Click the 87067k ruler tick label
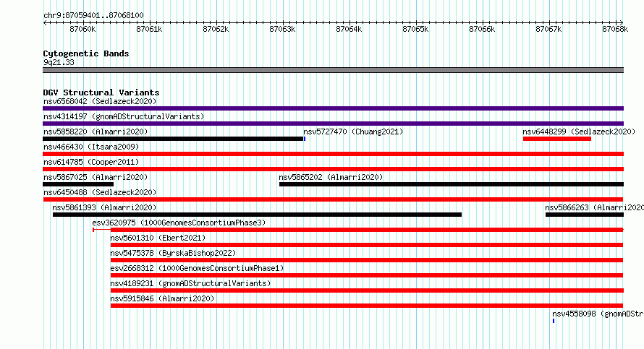 coord(548,29)
